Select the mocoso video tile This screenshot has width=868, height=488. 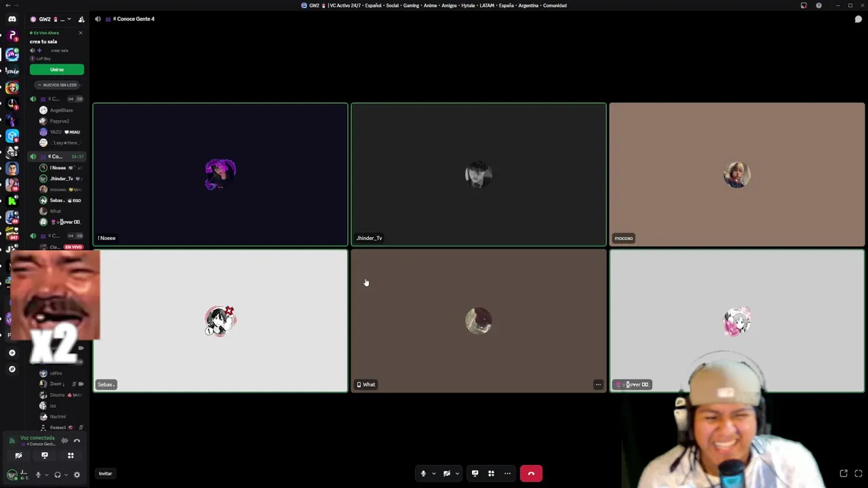(737, 174)
